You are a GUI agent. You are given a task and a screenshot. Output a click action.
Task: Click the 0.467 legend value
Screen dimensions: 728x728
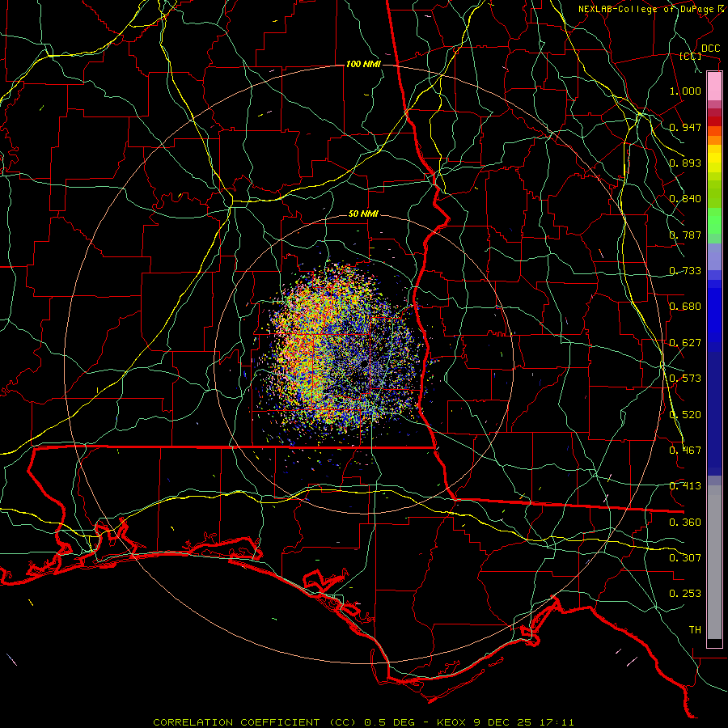[x=685, y=451]
